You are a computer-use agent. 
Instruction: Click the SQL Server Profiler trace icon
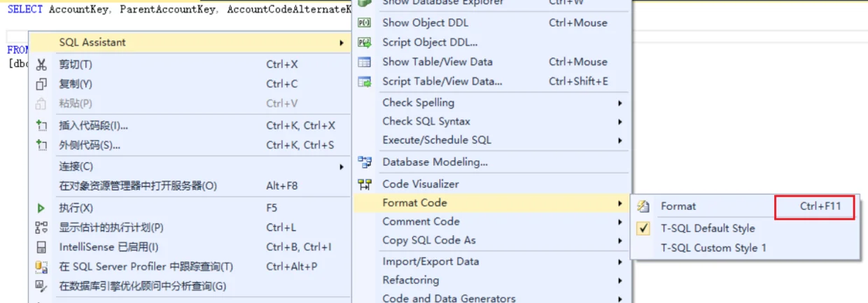coord(41,267)
